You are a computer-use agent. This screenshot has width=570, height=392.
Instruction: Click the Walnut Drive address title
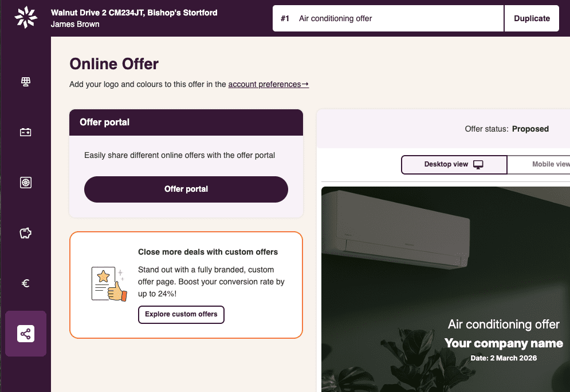pos(134,13)
